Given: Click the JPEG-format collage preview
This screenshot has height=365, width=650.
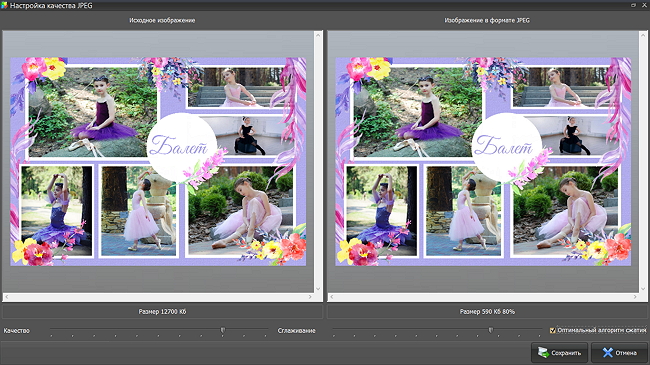Looking at the screenshot, I should [483, 161].
